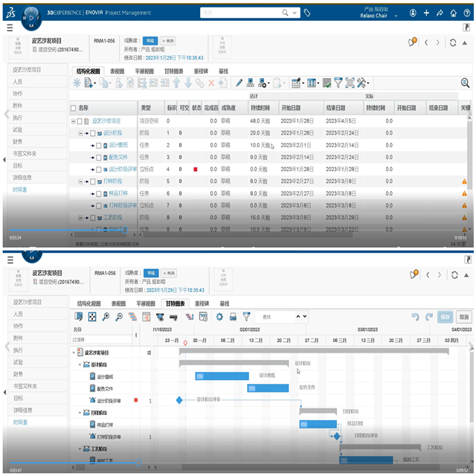
Task: Check the box for 设计图纸 row
Action: (x=98, y=146)
